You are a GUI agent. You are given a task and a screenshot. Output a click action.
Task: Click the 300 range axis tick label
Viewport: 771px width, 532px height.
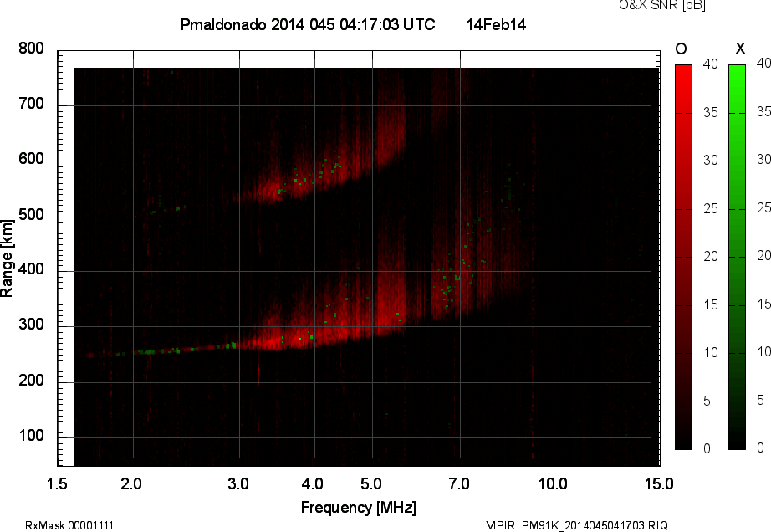click(x=31, y=325)
